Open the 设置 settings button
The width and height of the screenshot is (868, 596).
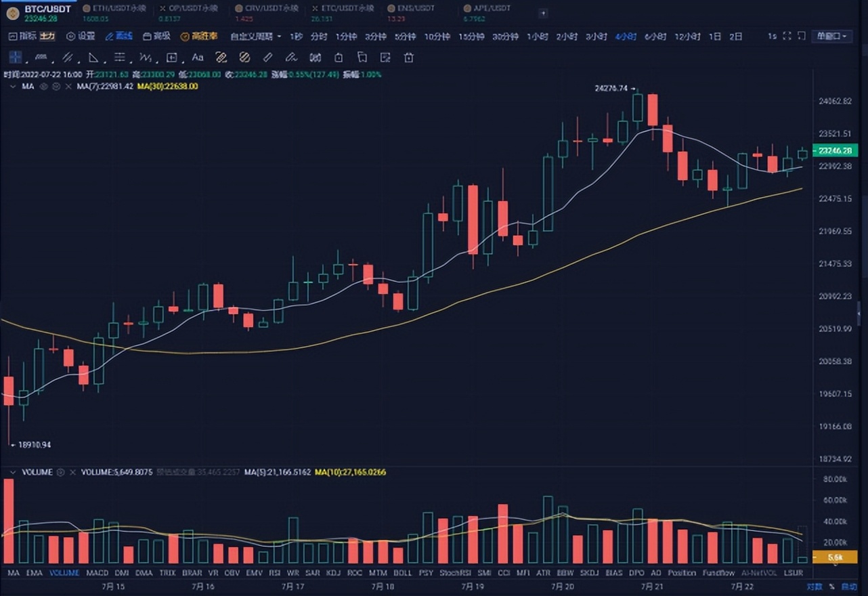coord(80,36)
